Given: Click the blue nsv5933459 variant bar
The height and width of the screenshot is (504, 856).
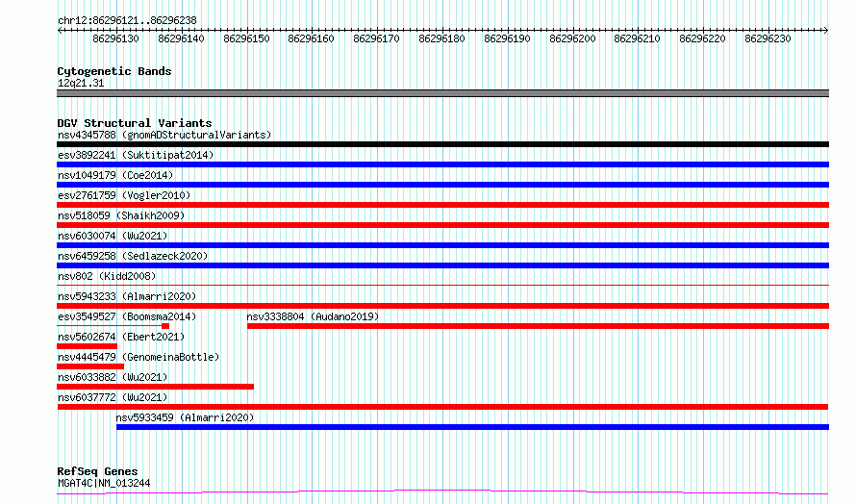Looking at the screenshot, I should (473, 427).
